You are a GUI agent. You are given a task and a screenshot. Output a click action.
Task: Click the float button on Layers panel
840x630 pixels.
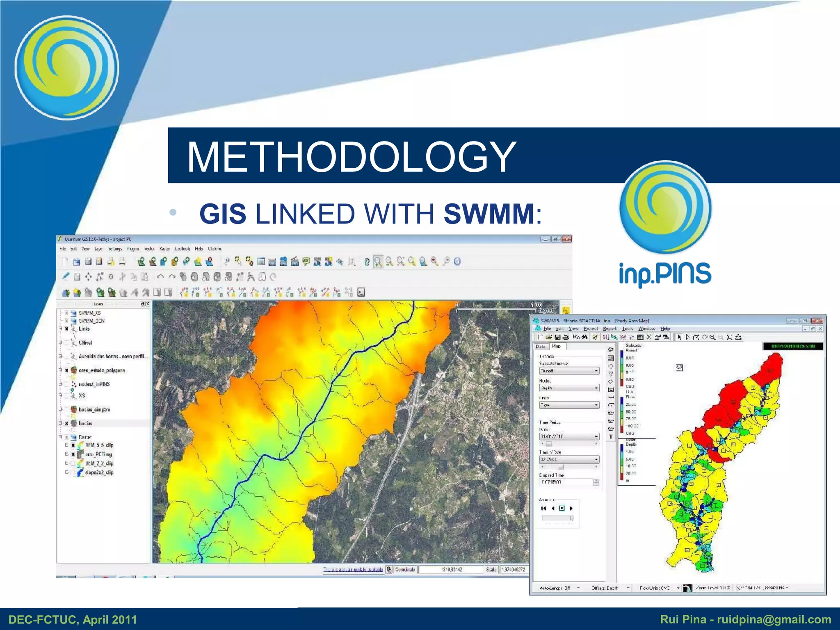(x=142, y=304)
